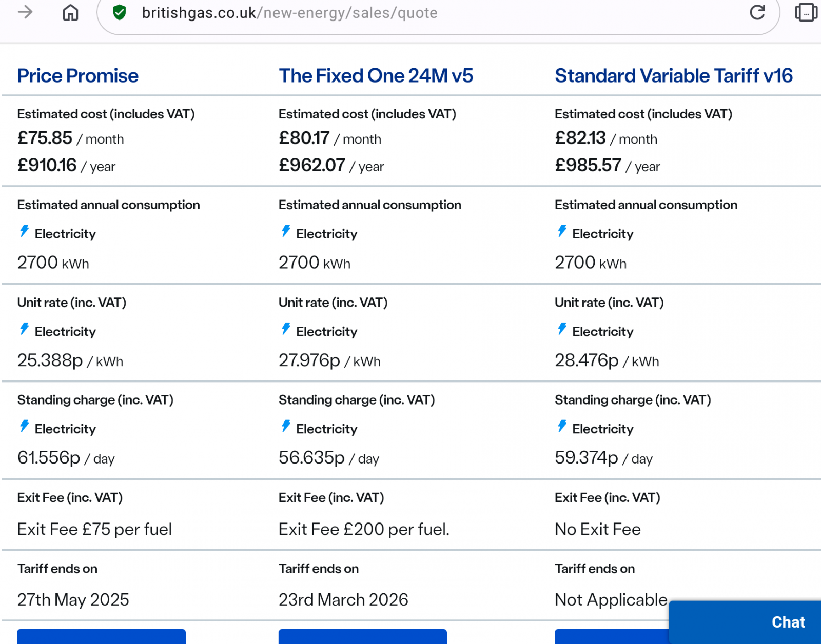
Task: Select The Fixed One 24M v5 heading
Action: pos(376,76)
